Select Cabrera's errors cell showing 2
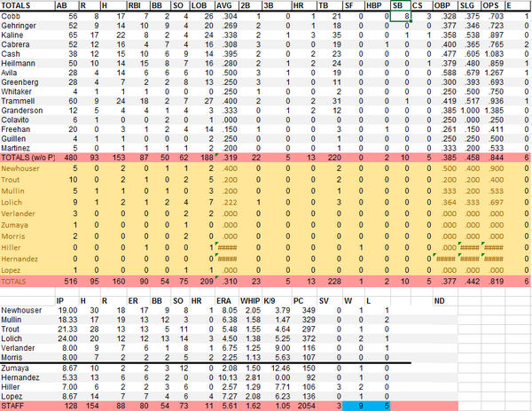 click(518, 44)
